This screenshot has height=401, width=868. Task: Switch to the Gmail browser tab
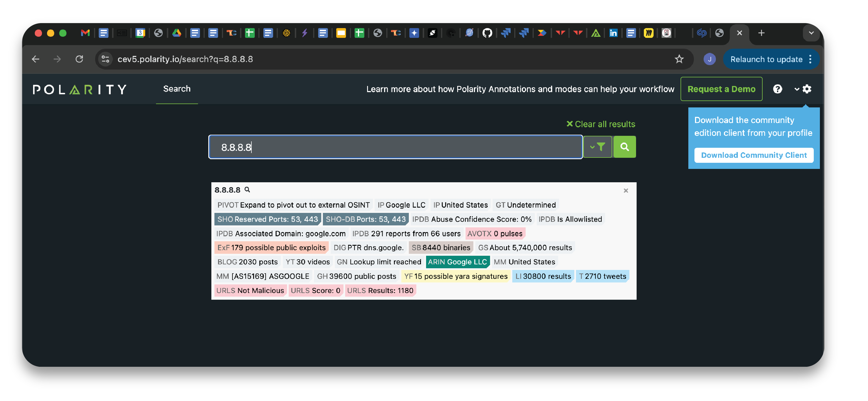[x=85, y=33]
